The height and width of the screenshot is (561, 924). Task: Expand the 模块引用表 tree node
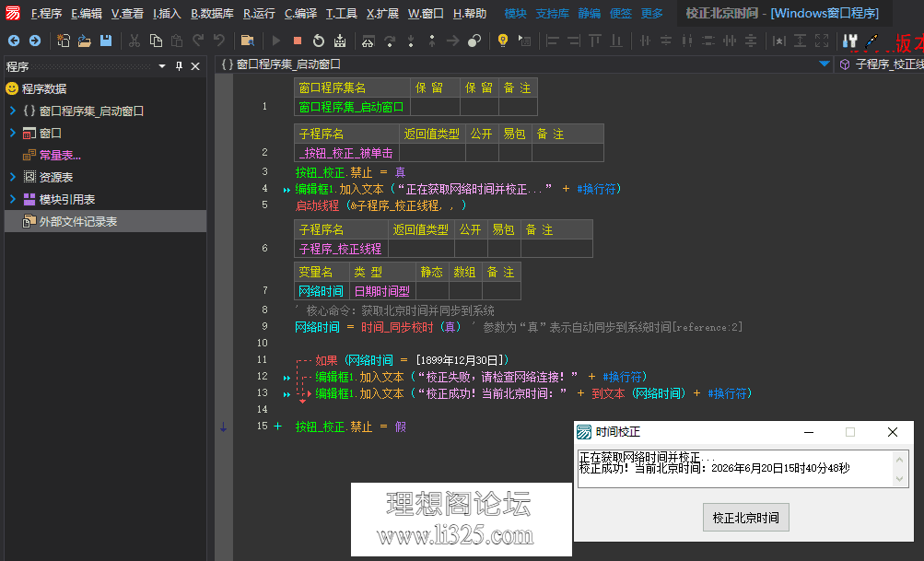coord(12,199)
